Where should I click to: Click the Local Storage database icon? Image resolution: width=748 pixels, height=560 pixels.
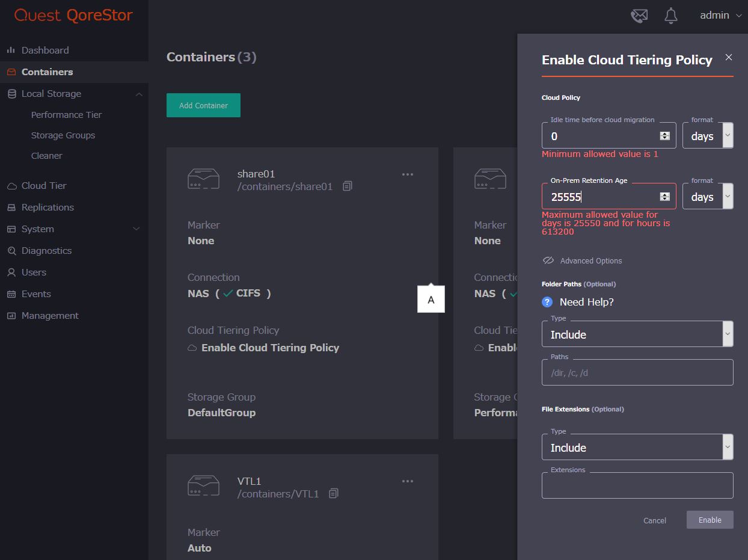pos(11,93)
